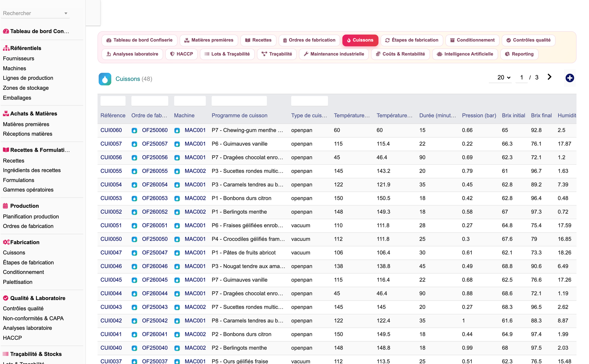Click the machine icon in row CUI0040
Image resolution: width=589 pixels, height=364 pixels.
[177, 348]
